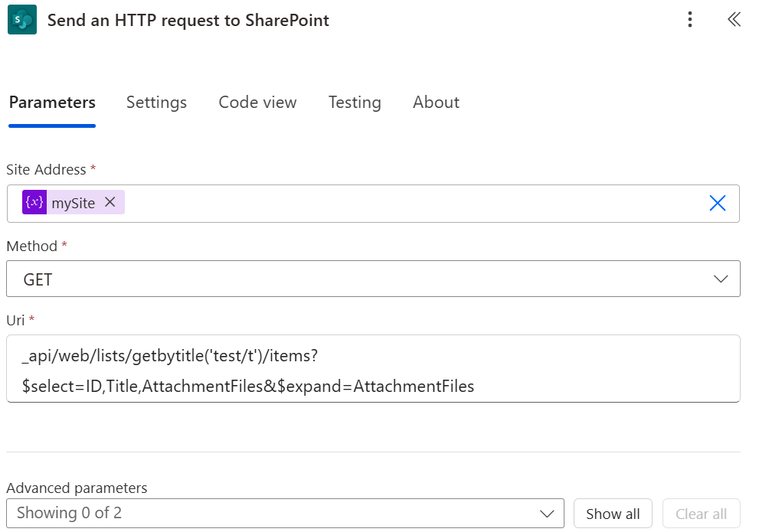Go to the Testing tab
This screenshot has width=759, height=532.
pos(355,103)
